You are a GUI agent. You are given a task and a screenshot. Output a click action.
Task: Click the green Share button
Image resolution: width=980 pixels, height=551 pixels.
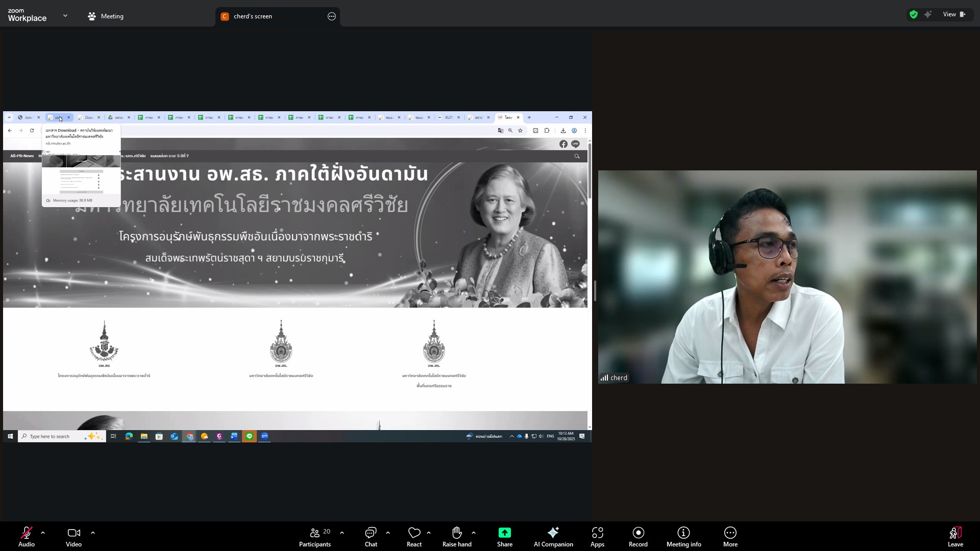(x=504, y=533)
